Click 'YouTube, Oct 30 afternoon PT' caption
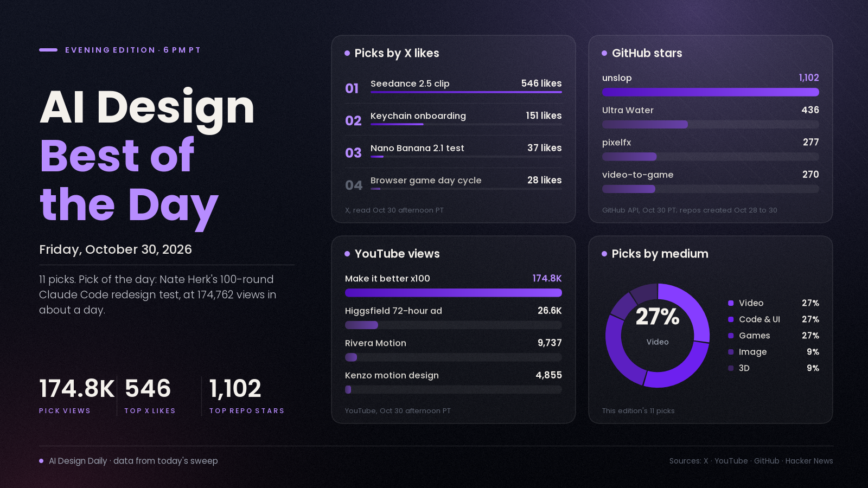The height and width of the screenshot is (488, 868). [398, 411]
